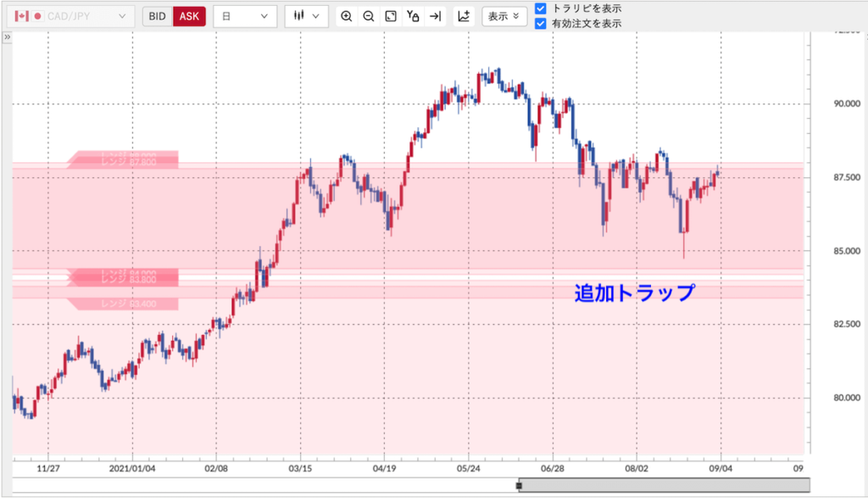This screenshot has width=868, height=503.
Task: Click the 85.000 price axis label
Action: point(847,251)
